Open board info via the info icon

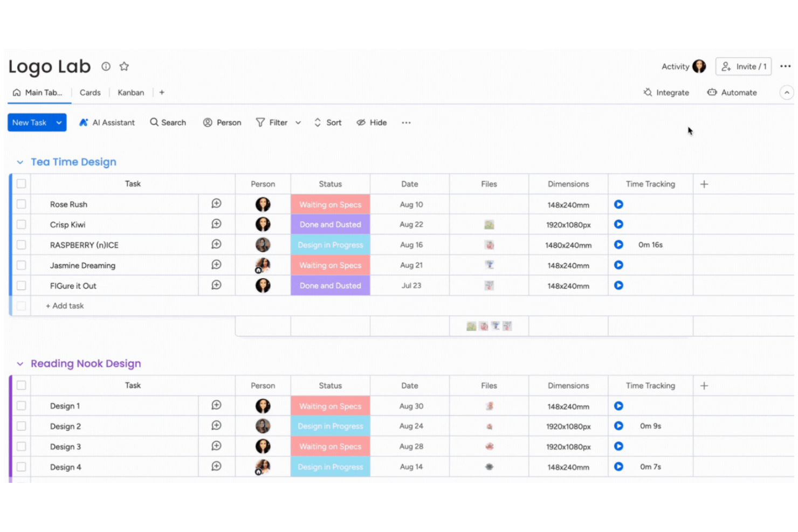coord(106,66)
